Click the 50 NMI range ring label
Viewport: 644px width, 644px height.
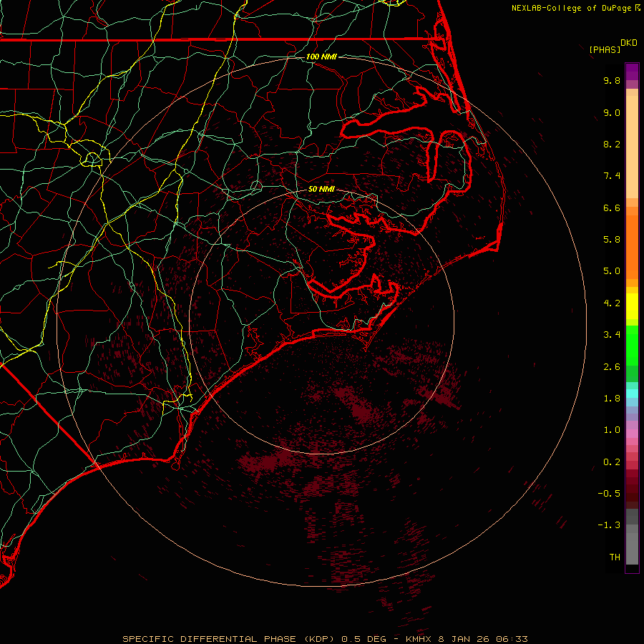pos(321,190)
